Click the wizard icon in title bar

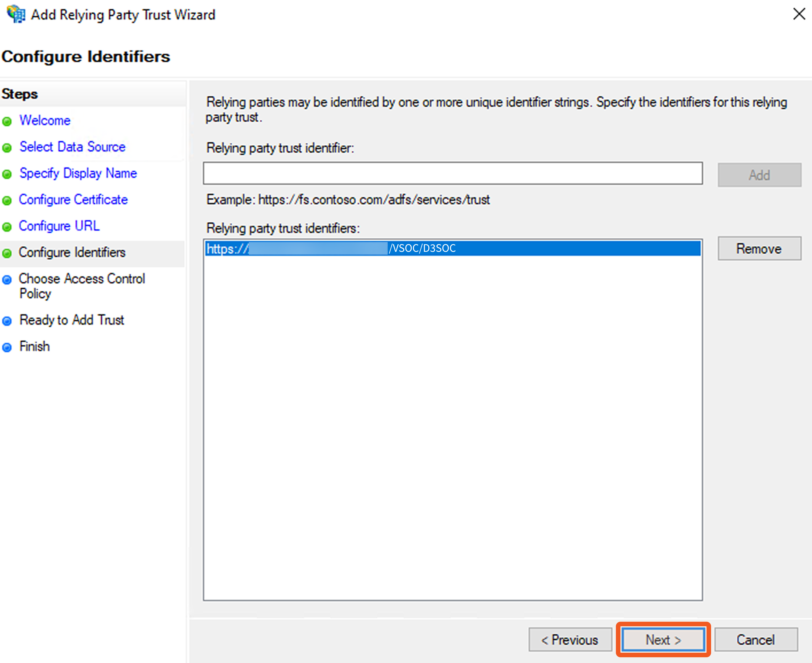click(x=16, y=14)
